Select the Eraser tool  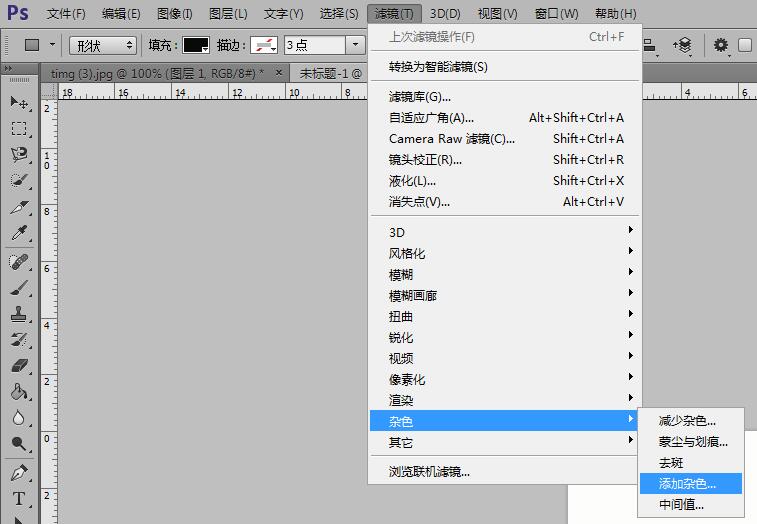[19, 365]
